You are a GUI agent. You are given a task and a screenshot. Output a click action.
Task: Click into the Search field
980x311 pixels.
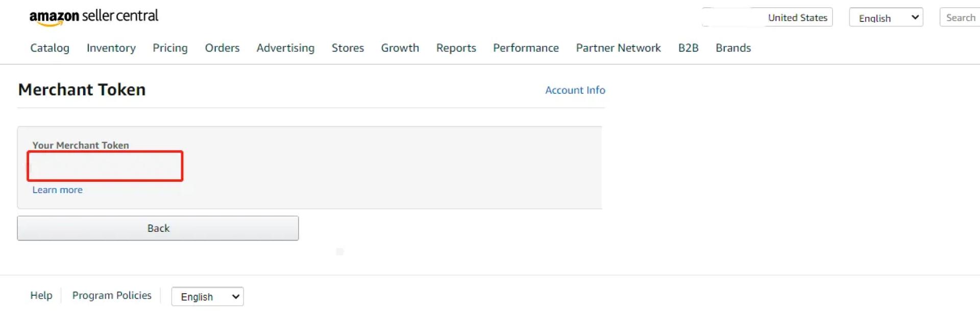tap(960, 17)
